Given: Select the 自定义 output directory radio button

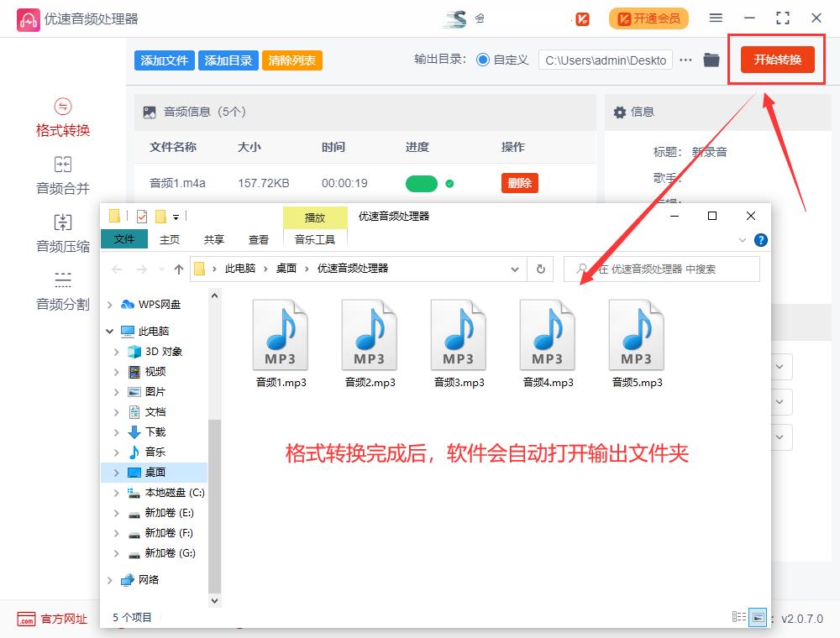Looking at the screenshot, I should click(x=483, y=60).
